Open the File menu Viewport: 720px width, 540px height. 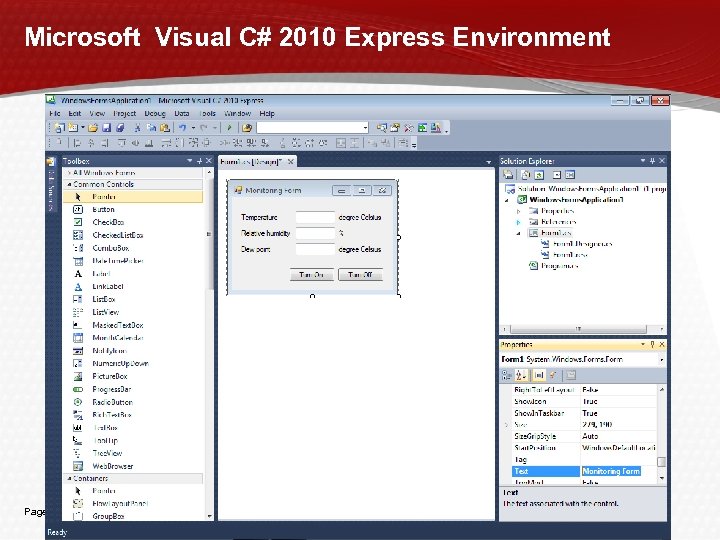[x=55, y=113]
